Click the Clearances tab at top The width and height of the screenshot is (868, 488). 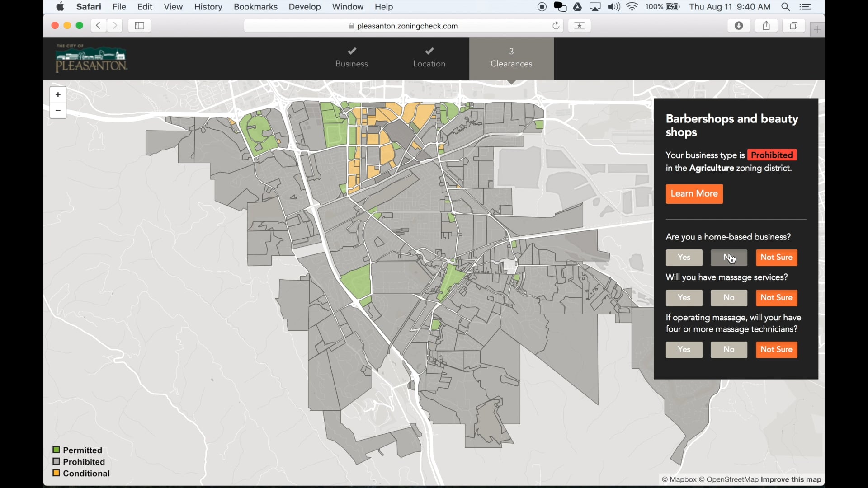tap(511, 56)
